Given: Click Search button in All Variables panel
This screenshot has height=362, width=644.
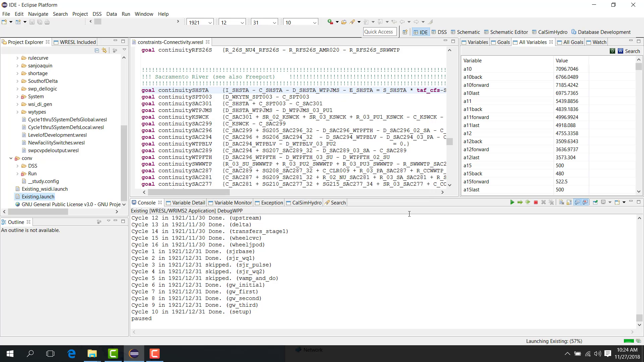Looking at the screenshot, I should pyautogui.click(x=632, y=51).
